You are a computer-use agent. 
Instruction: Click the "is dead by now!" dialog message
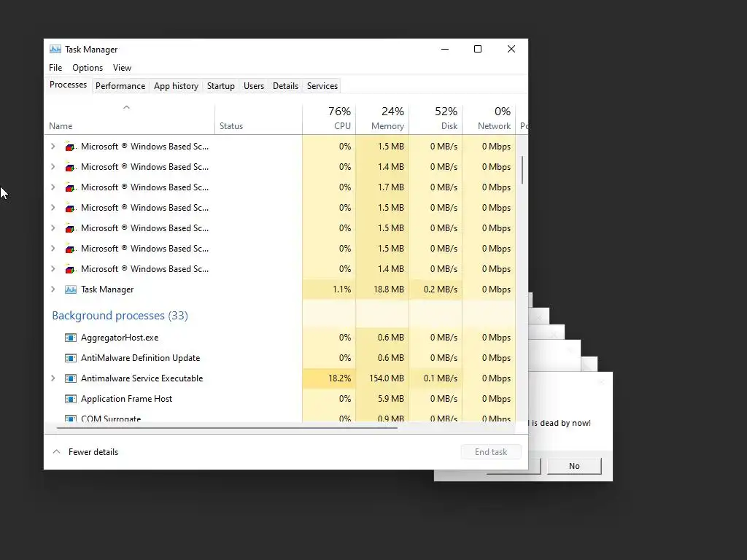pyautogui.click(x=561, y=423)
